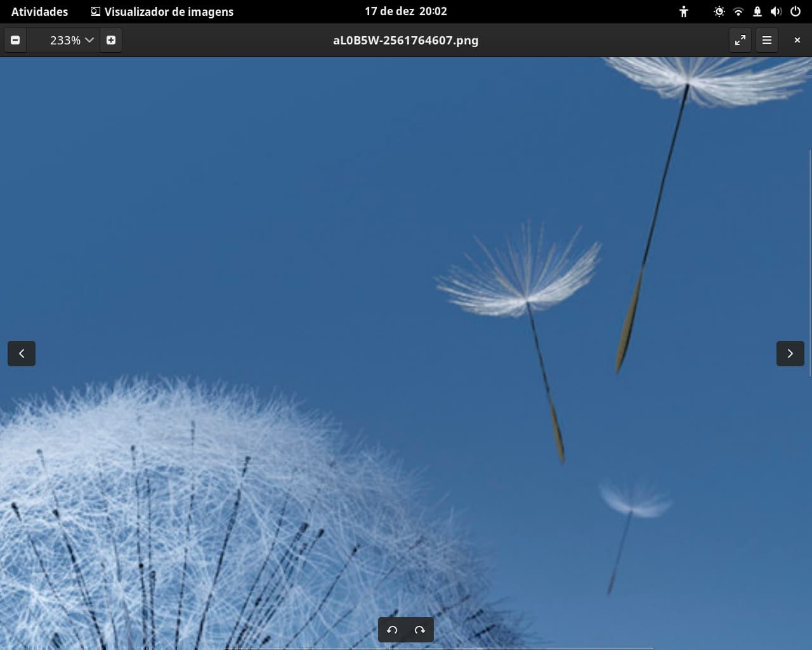The height and width of the screenshot is (650, 812).
Task: Go to the previous image
Action: pyautogui.click(x=22, y=354)
